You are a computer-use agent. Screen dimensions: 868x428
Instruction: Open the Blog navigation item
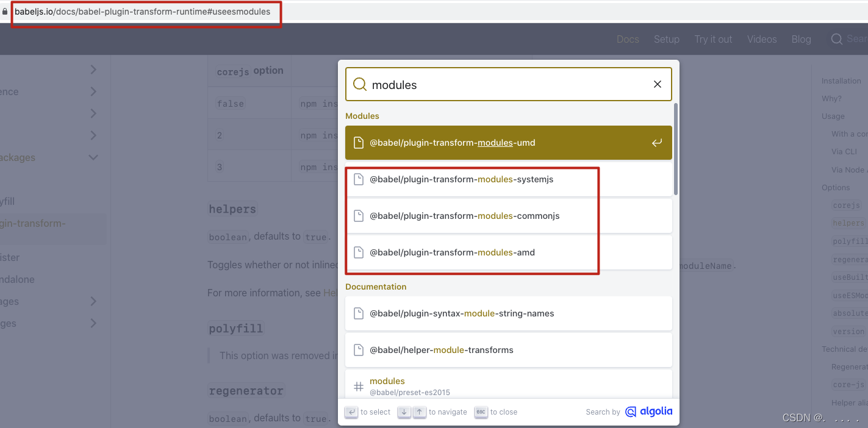coord(802,39)
